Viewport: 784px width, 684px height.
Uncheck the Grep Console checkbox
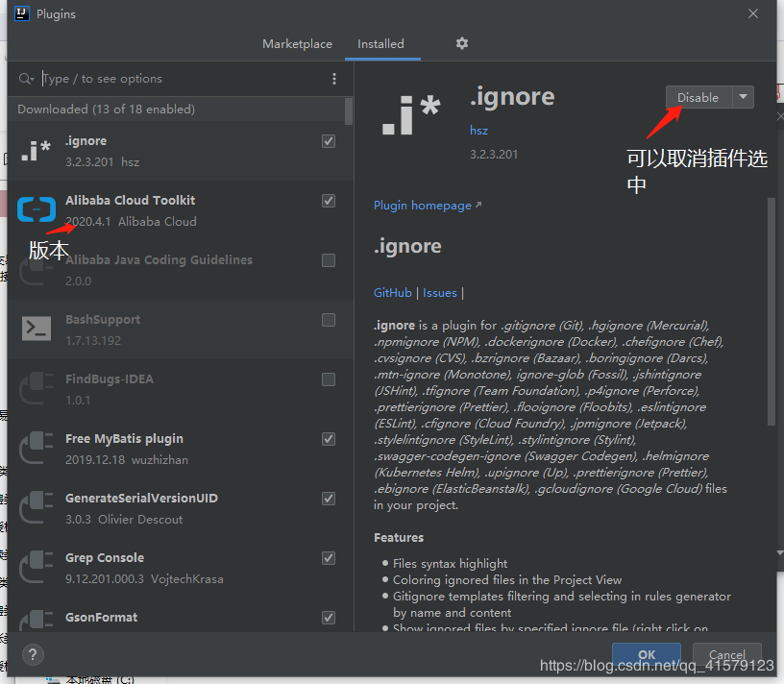(329, 558)
